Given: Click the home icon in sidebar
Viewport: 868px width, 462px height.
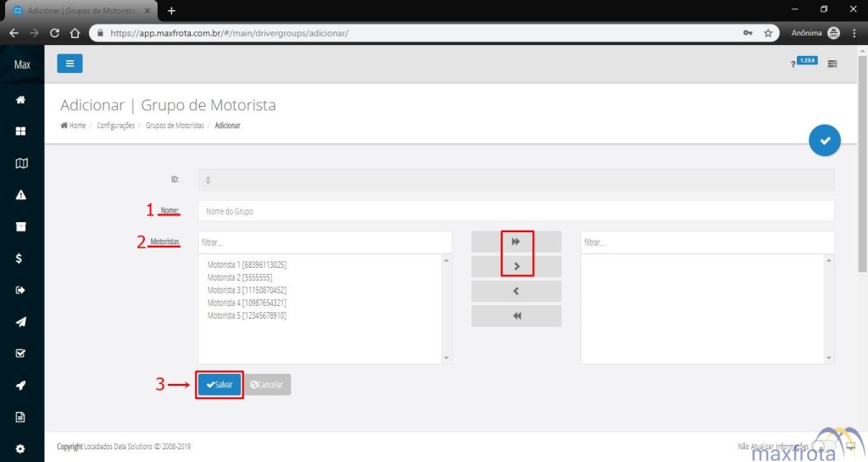Looking at the screenshot, I should click(x=21, y=100).
